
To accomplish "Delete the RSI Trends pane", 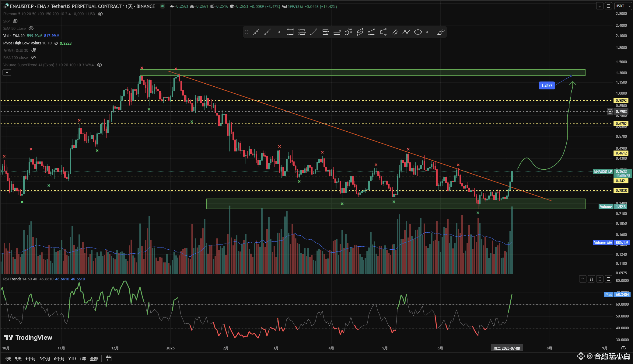I will [591, 279].
